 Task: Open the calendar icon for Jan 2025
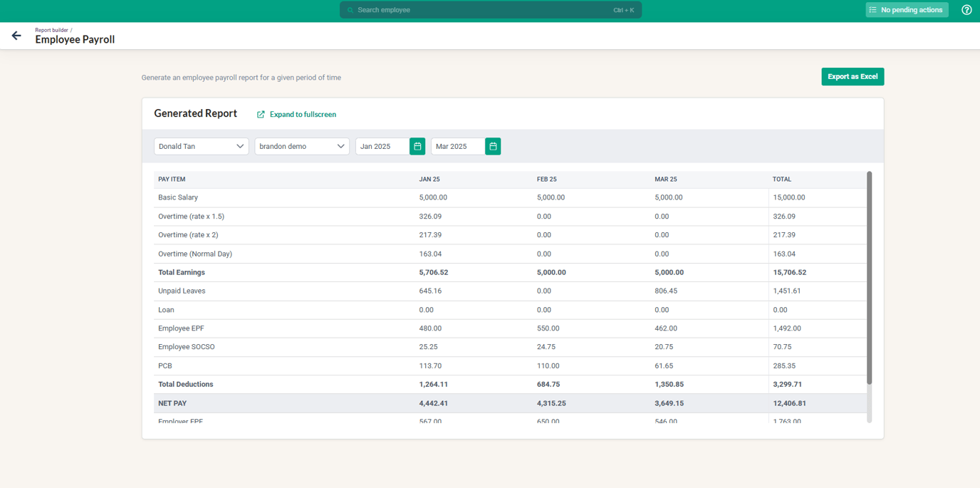417,146
